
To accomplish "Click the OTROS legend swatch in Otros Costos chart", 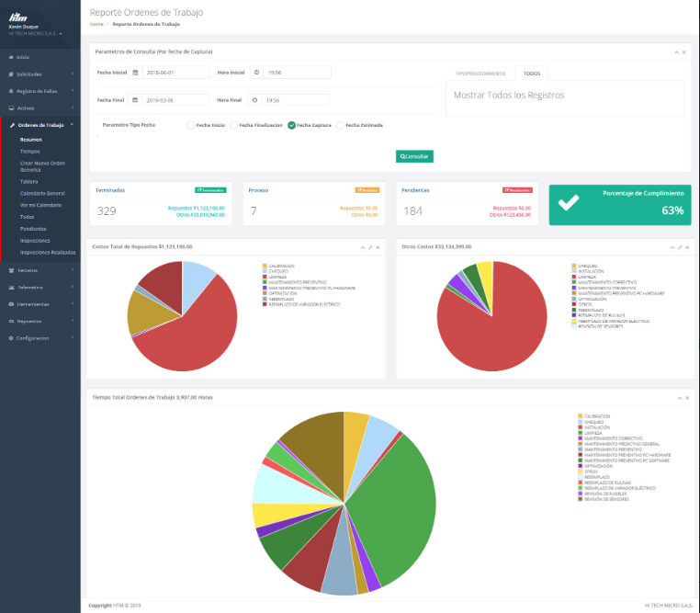I will (x=574, y=304).
